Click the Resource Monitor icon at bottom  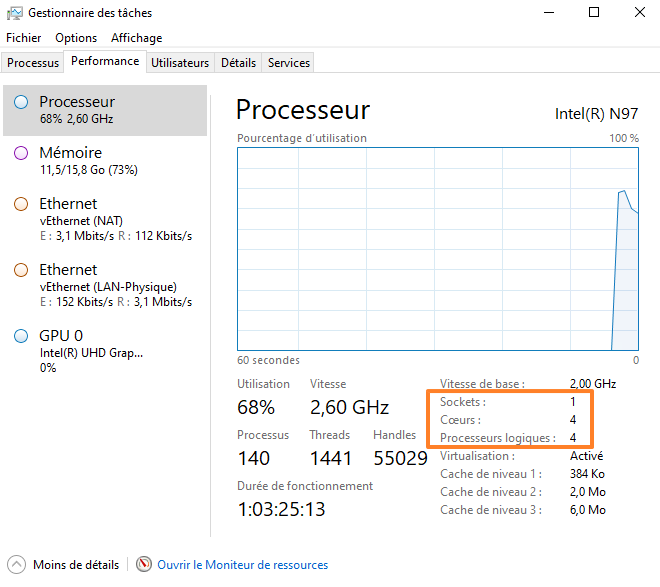pos(144,565)
